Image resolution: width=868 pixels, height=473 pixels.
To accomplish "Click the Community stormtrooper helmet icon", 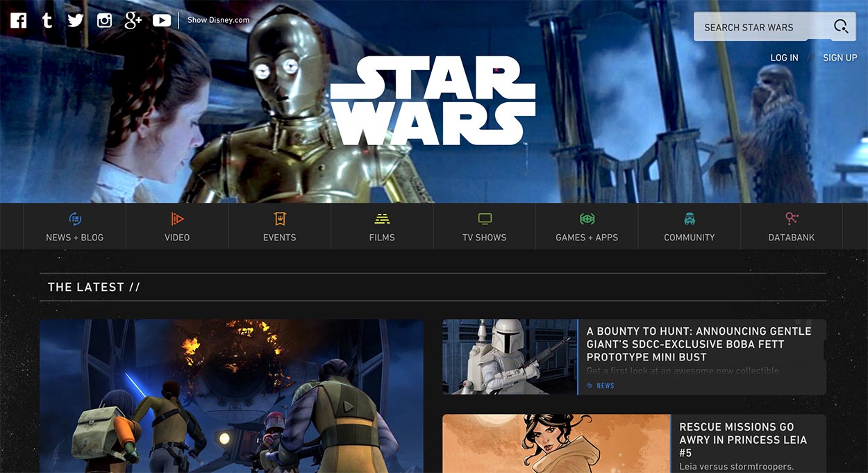I will (x=690, y=219).
